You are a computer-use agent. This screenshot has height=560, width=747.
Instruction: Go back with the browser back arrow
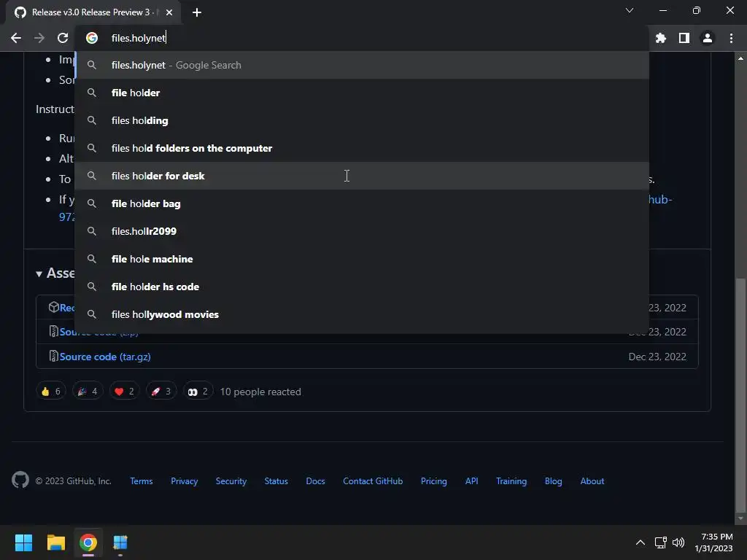tap(16, 38)
